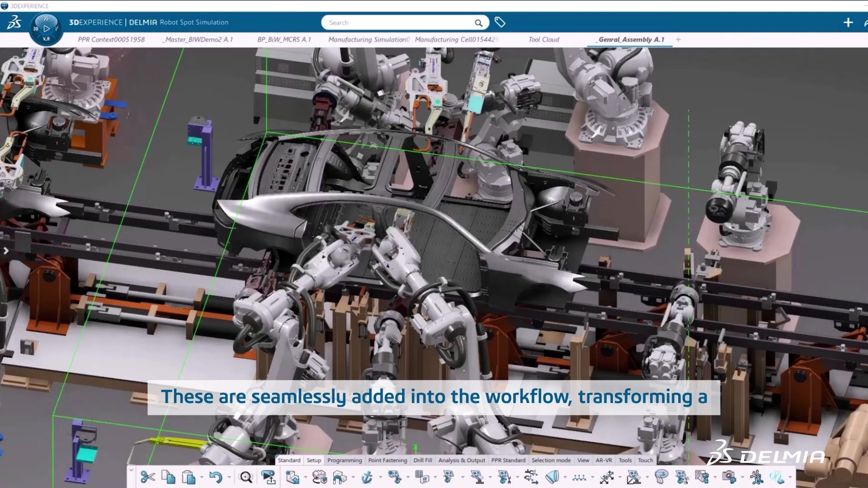Switch to the Programming tab
This screenshot has width=868, height=488.
[x=344, y=460]
